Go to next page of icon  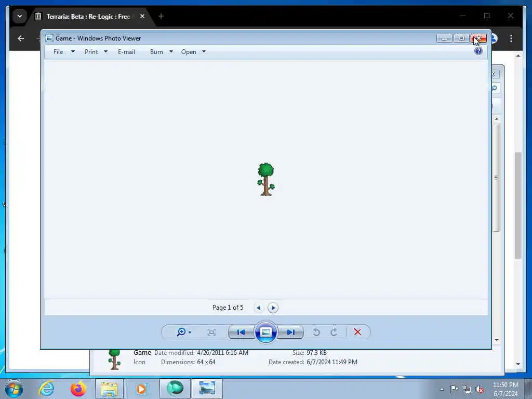click(273, 308)
